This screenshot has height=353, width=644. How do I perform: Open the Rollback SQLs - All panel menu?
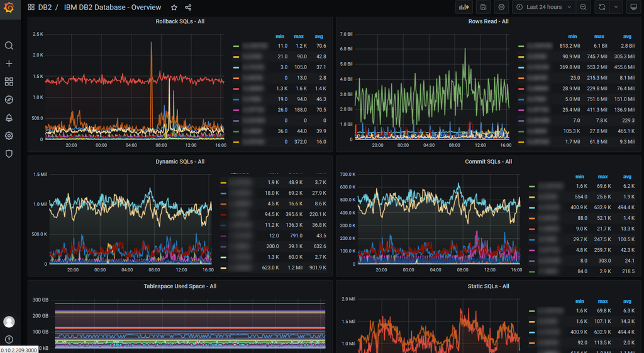click(180, 21)
